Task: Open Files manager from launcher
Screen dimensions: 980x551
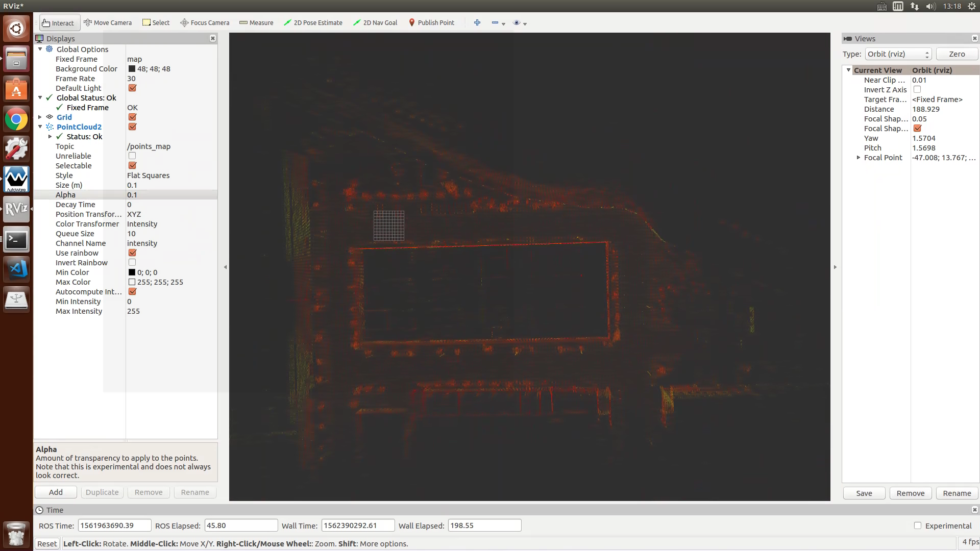Action: tap(16, 58)
